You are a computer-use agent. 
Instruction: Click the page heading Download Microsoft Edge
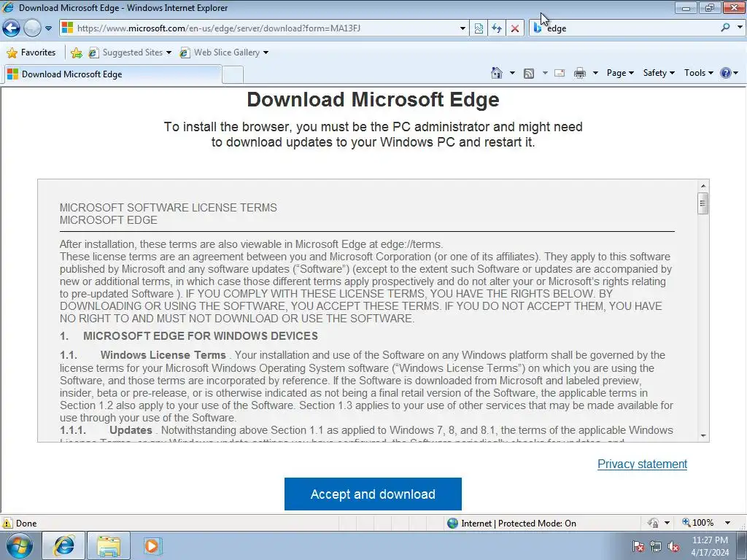(373, 99)
